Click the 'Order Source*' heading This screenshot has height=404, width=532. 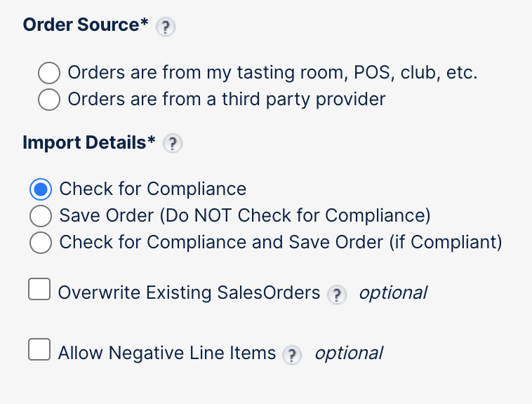(x=86, y=25)
